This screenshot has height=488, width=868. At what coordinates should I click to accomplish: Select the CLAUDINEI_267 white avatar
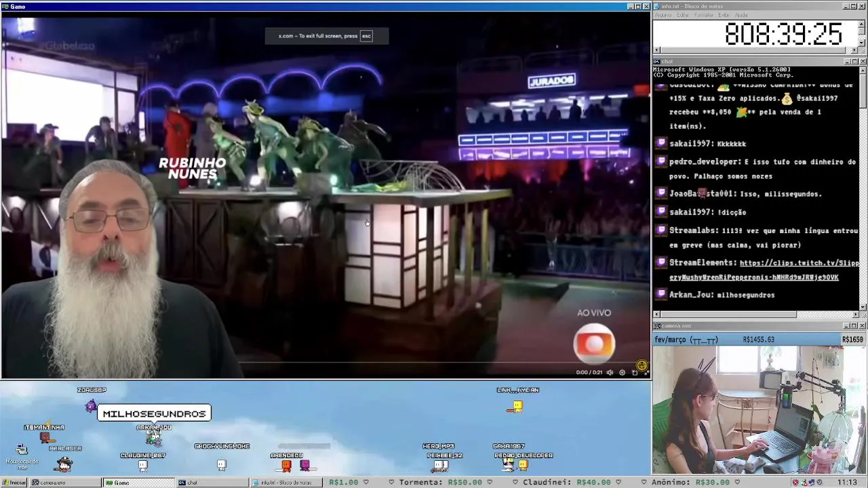[x=142, y=465]
